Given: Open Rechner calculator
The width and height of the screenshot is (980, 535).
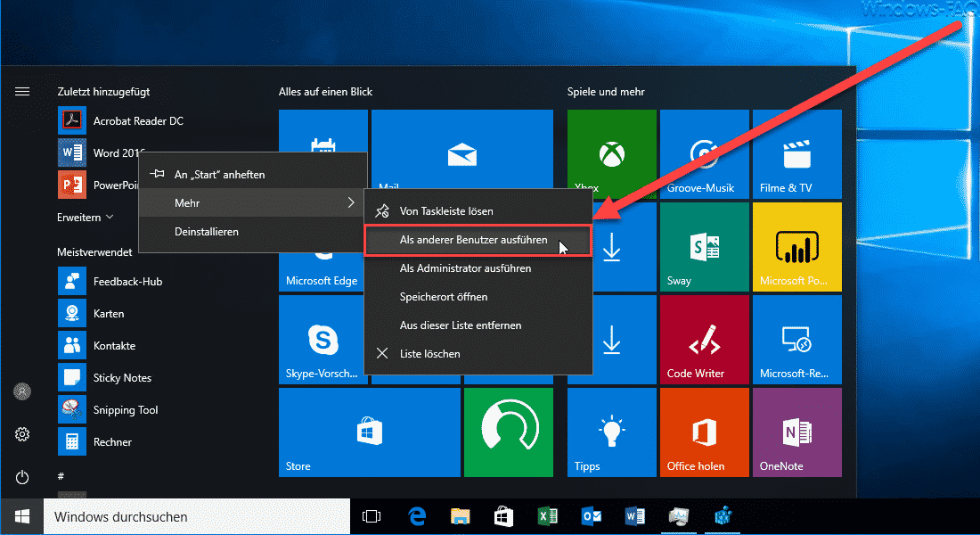Looking at the screenshot, I should [x=95, y=441].
